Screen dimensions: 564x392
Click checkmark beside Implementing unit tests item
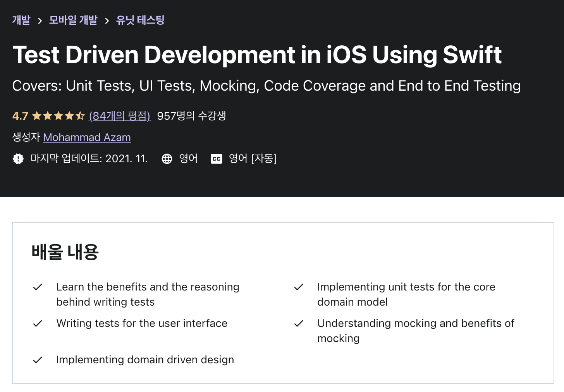click(x=299, y=287)
